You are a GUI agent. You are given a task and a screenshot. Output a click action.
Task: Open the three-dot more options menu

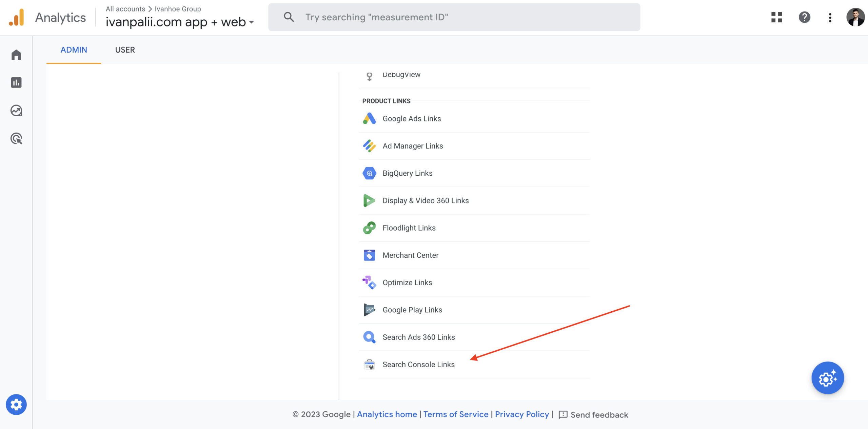click(830, 17)
